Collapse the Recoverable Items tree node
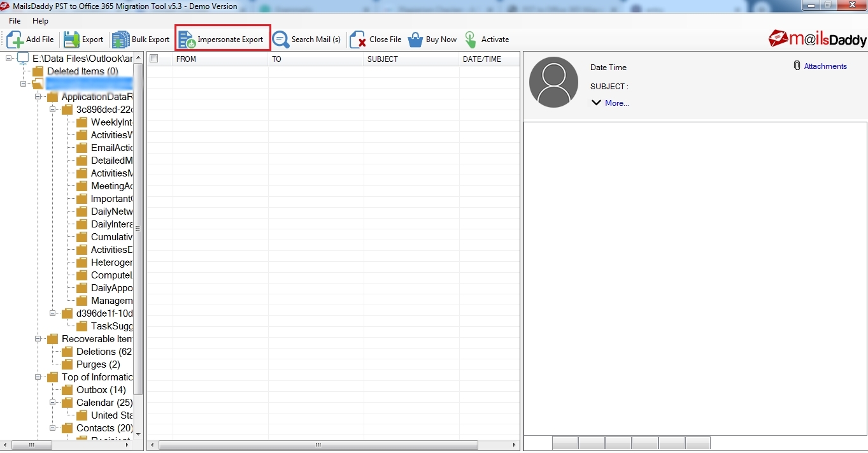The width and height of the screenshot is (868, 453). click(38, 338)
